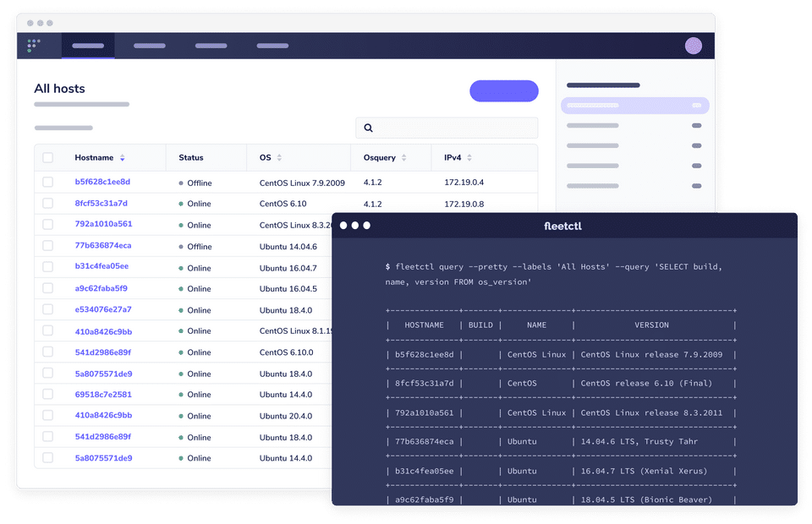
Task: Open 410a8426c9bb in the CentOS Linux 8.1 row
Action: 103,331
